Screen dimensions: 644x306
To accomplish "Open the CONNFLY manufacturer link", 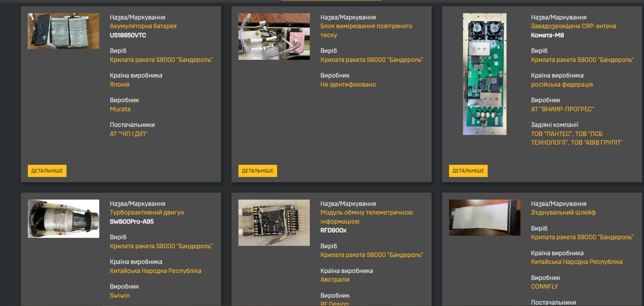I will 545,287.
